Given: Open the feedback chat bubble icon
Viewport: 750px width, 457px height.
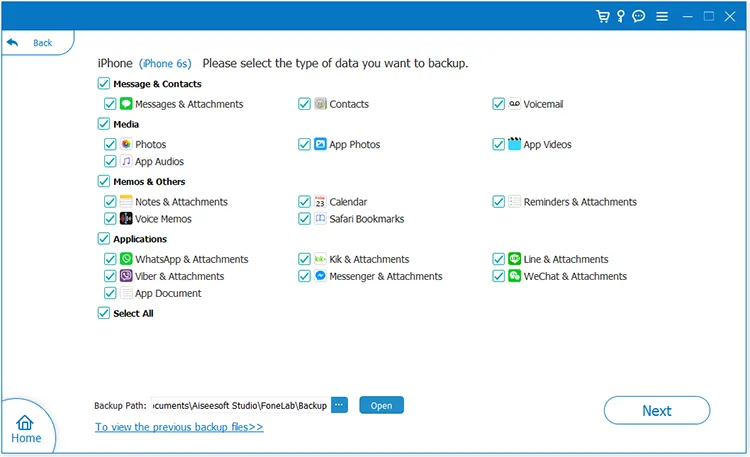Looking at the screenshot, I should [x=639, y=17].
